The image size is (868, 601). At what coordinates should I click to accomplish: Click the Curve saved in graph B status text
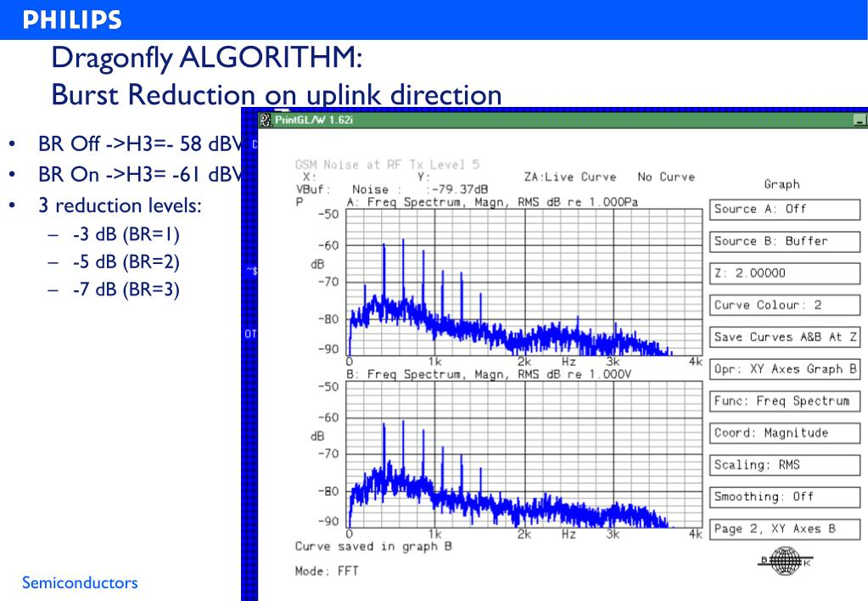tap(373, 547)
